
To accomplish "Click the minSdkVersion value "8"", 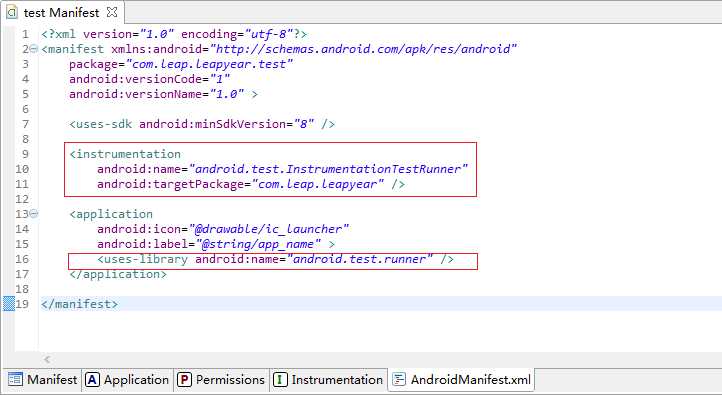I will coord(304,124).
